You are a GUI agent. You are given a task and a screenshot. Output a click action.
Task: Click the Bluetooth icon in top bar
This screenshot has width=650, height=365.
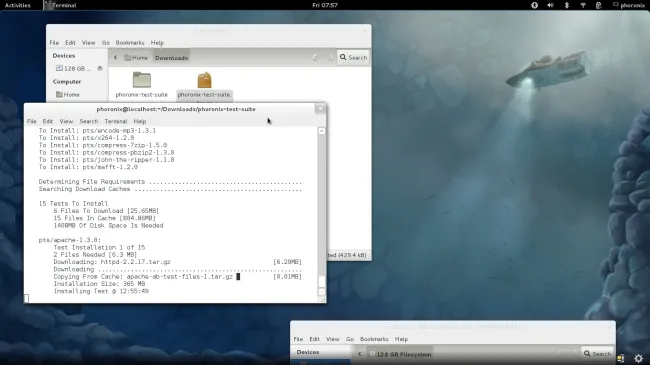pyautogui.click(x=567, y=5)
